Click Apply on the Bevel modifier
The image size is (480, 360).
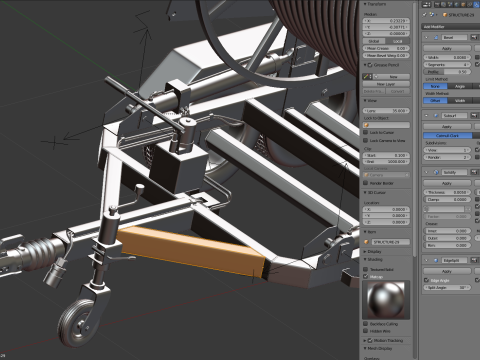[x=447, y=48]
